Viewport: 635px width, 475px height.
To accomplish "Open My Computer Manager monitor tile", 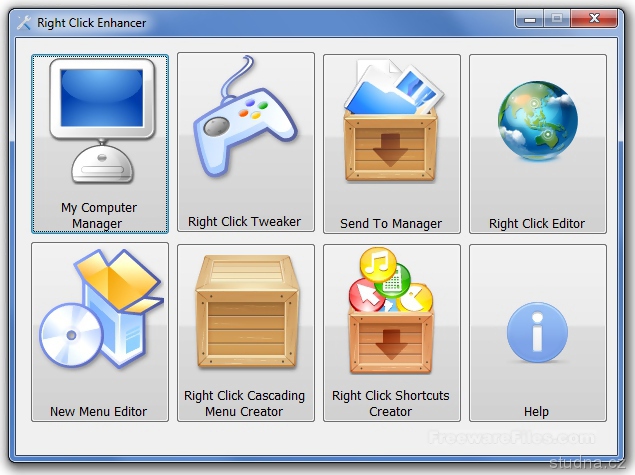I will (100, 144).
